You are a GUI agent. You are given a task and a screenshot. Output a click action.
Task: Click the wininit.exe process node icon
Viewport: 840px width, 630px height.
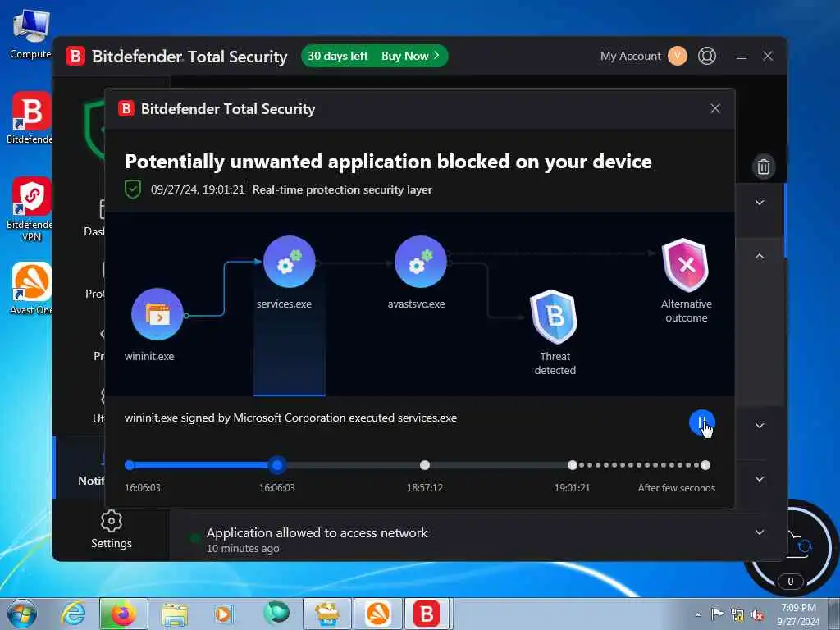157,314
